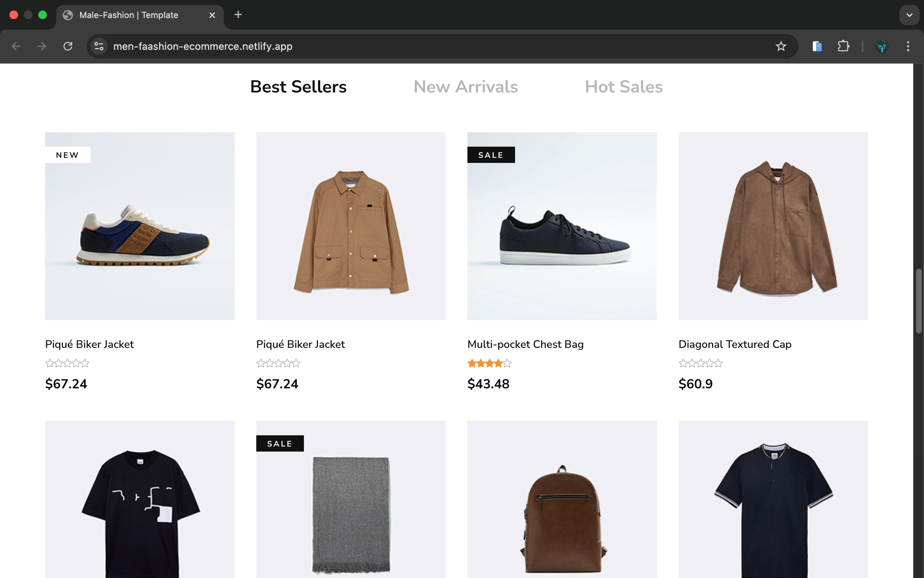Open the blue extension icon
The image size is (924, 578).
pyautogui.click(x=817, y=46)
